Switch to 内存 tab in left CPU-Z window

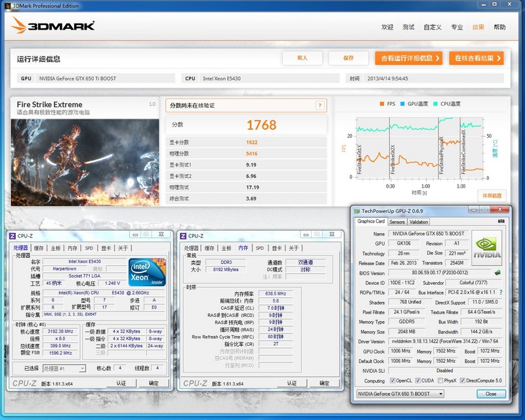tap(72, 248)
